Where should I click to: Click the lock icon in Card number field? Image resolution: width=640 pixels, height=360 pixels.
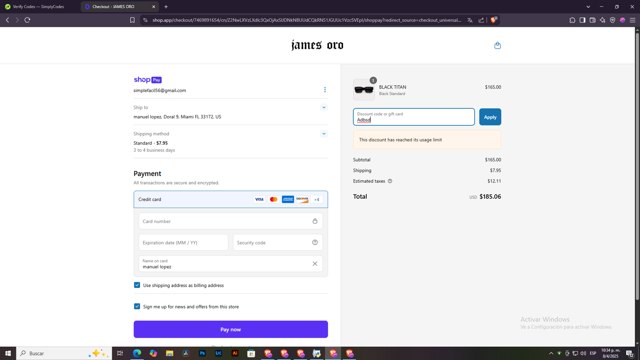pyautogui.click(x=315, y=221)
